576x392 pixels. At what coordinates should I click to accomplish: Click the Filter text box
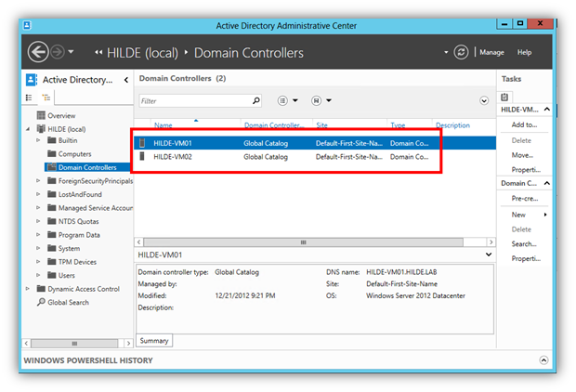(x=200, y=100)
